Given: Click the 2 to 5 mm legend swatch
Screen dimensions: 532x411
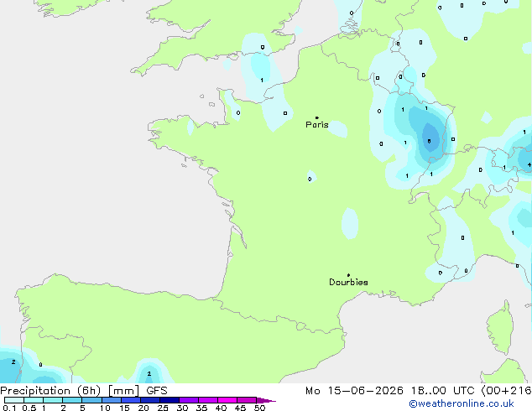Looking at the screenshot, I should (x=72, y=400).
